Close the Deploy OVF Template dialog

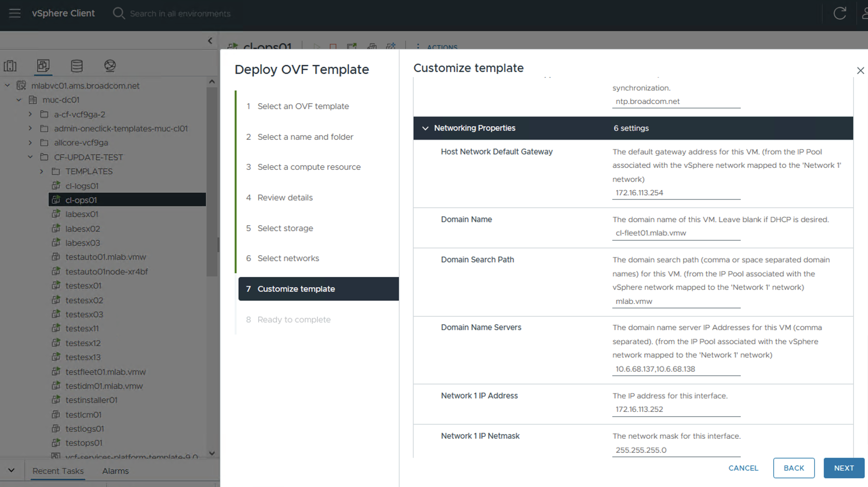click(x=860, y=70)
